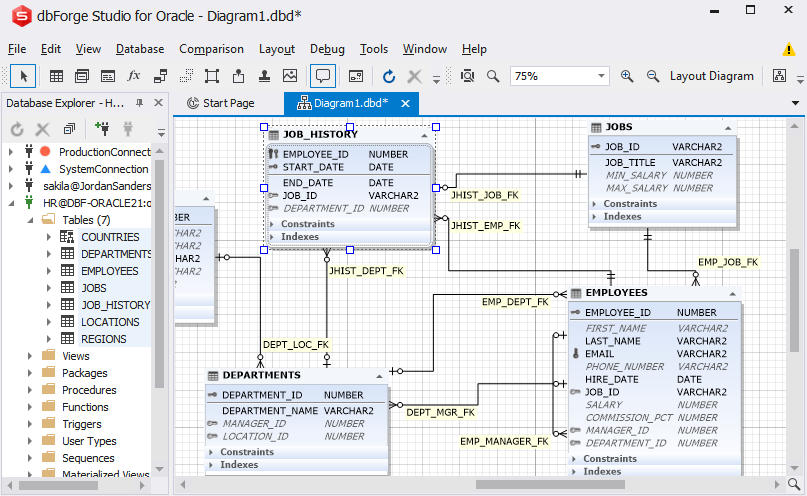Click the diagram overview icon after the note tool
The height and width of the screenshot is (496, 807).
pyautogui.click(x=356, y=77)
